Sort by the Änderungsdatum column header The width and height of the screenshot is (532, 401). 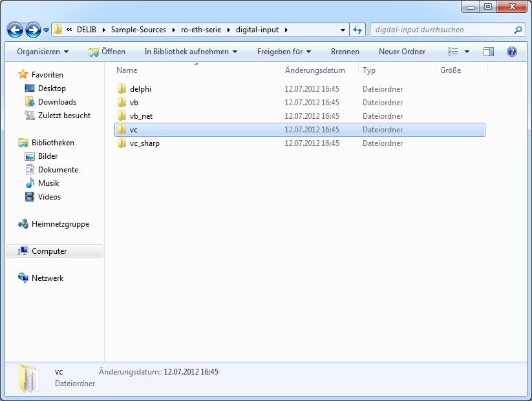coord(315,70)
